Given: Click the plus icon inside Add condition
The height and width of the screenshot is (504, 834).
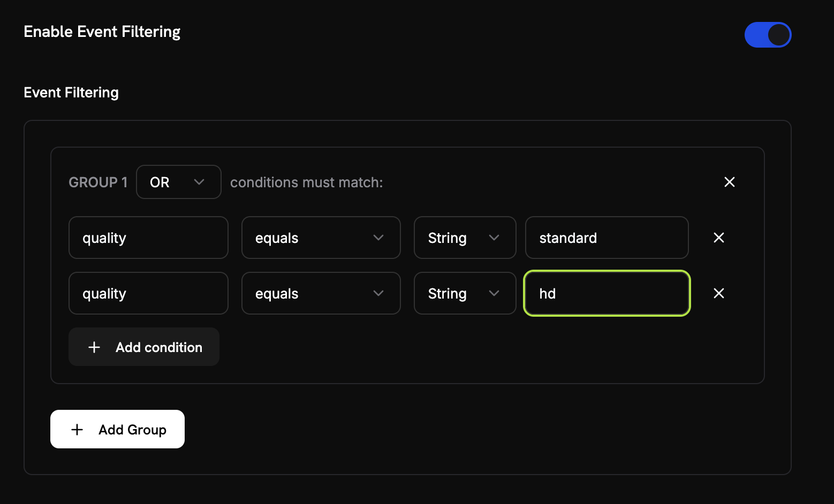Looking at the screenshot, I should tap(94, 347).
